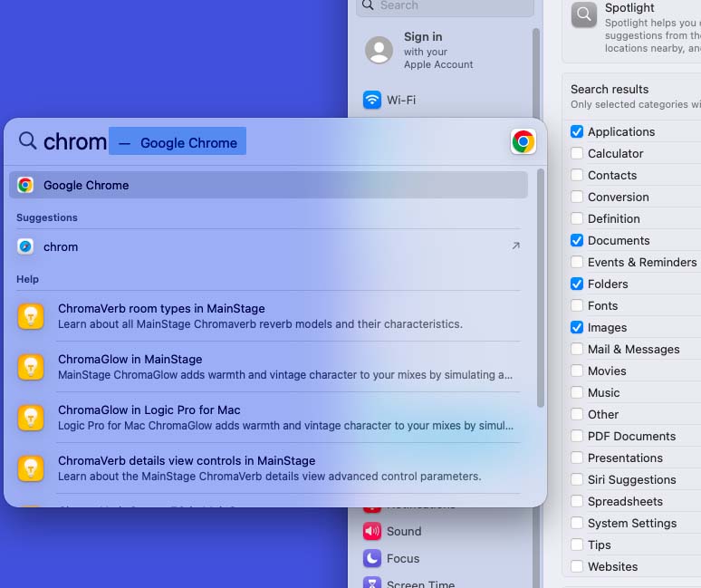Uncheck the Images checkbox
Screen dimensions: 701x588
point(577,327)
